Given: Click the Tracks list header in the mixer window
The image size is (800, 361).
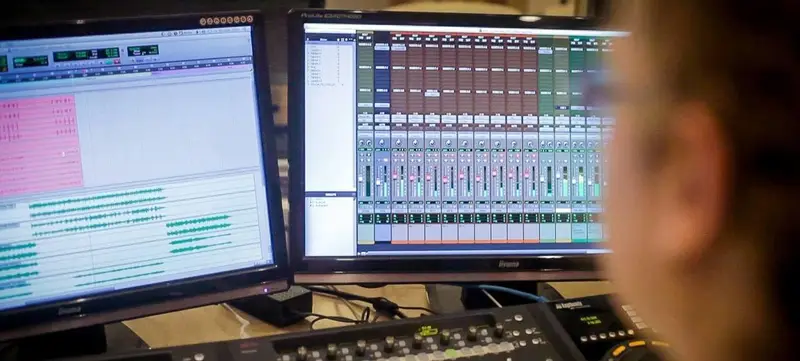Looking at the screenshot, I should pyautogui.click(x=330, y=39).
